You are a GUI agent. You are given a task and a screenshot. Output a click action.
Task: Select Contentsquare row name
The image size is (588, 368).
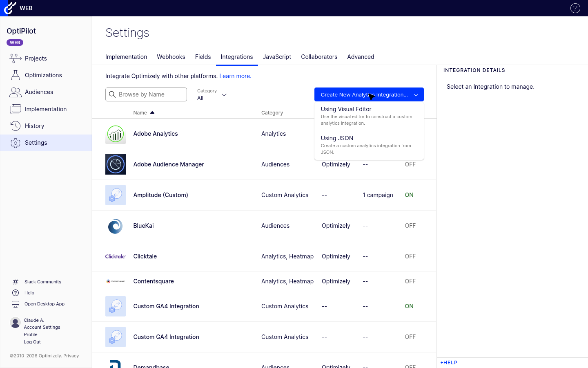tap(154, 281)
